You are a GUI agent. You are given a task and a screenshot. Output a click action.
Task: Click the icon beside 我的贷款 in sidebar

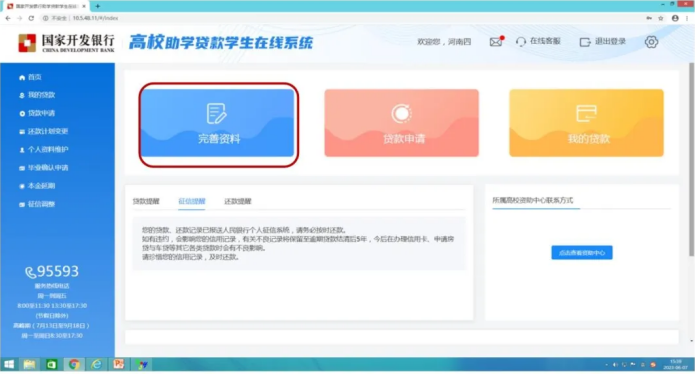tap(22, 95)
